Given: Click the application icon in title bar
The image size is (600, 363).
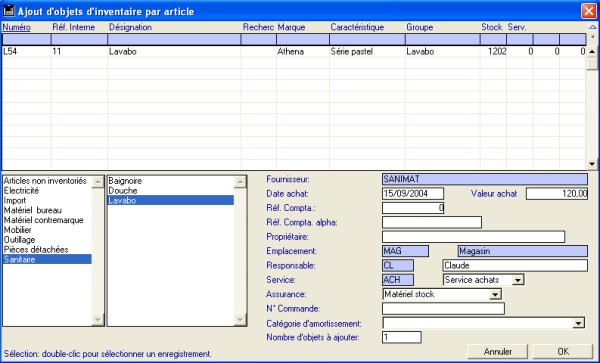Looking at the screenshot, I should pos(8,11).
